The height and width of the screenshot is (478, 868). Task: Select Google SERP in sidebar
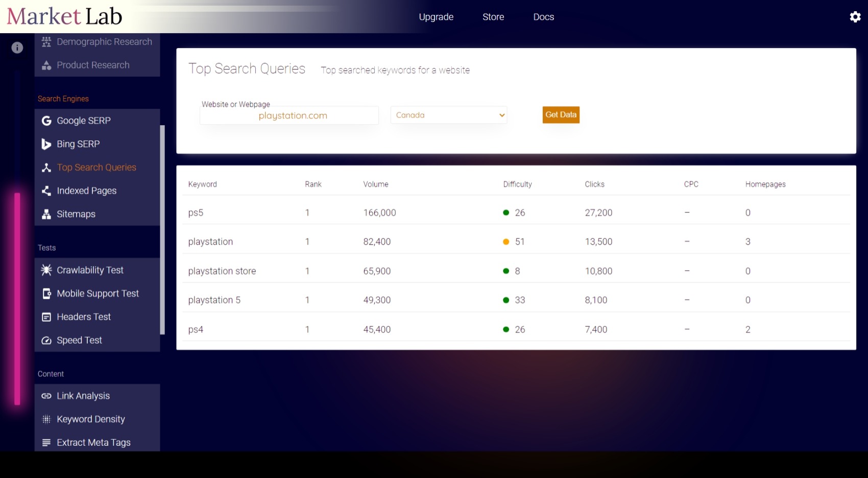click(x=97, y=121)
